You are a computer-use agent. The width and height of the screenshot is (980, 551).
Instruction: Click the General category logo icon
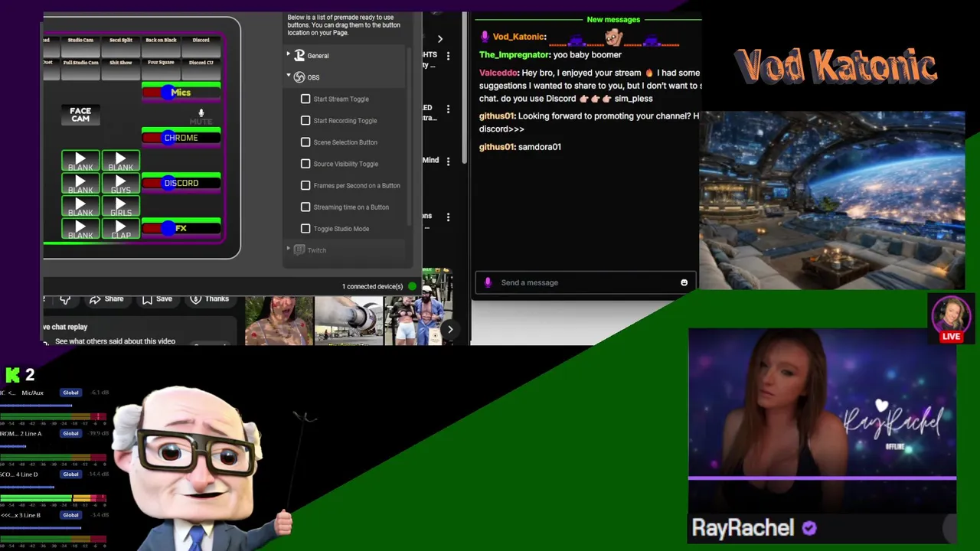[299, 55]
